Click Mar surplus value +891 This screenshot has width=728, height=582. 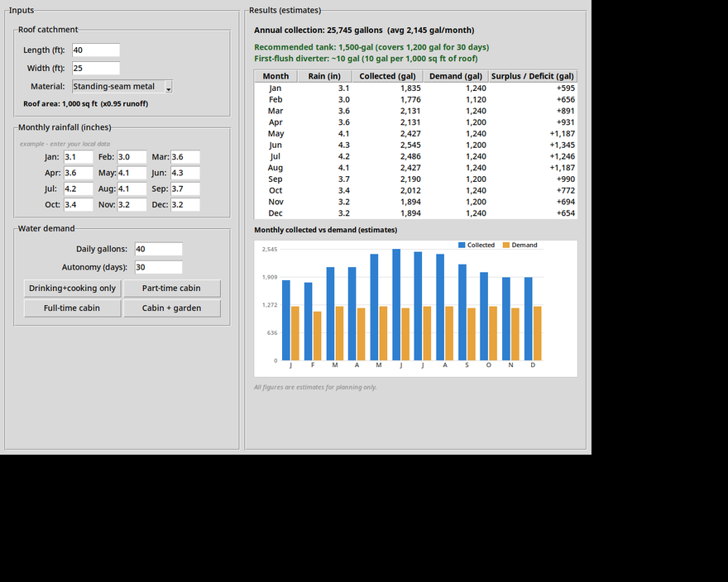pyautogui.click(x=566, y=111)
